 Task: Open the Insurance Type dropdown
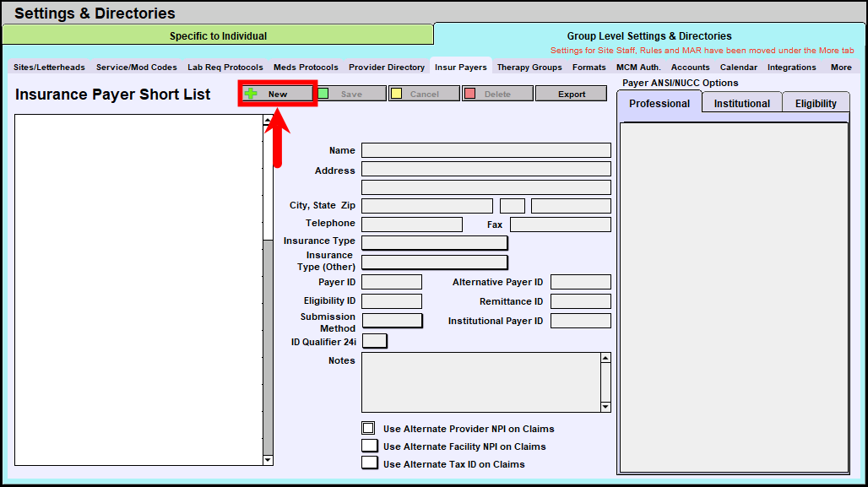pos(434,243)
